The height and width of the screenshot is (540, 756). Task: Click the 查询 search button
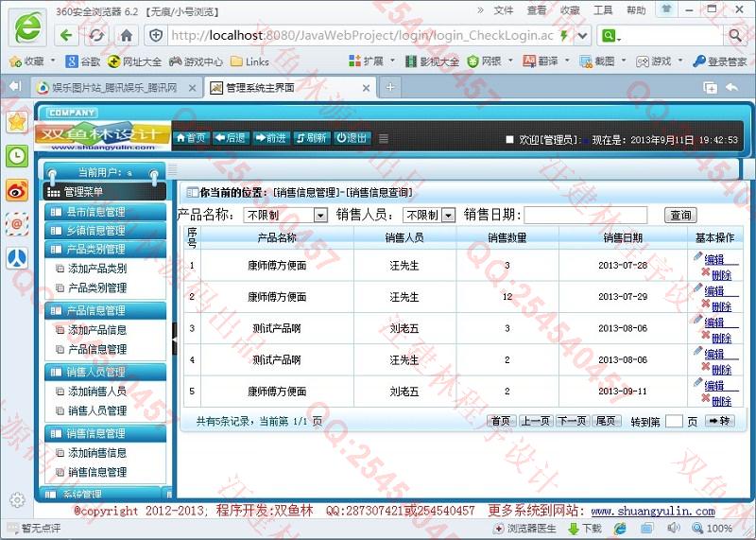coord(680,216)
